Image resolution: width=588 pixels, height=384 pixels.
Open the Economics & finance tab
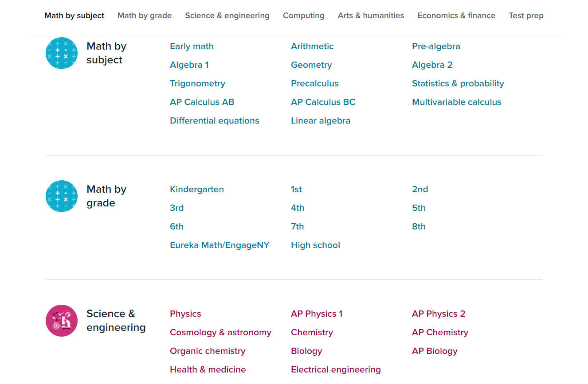click(456, 16)
